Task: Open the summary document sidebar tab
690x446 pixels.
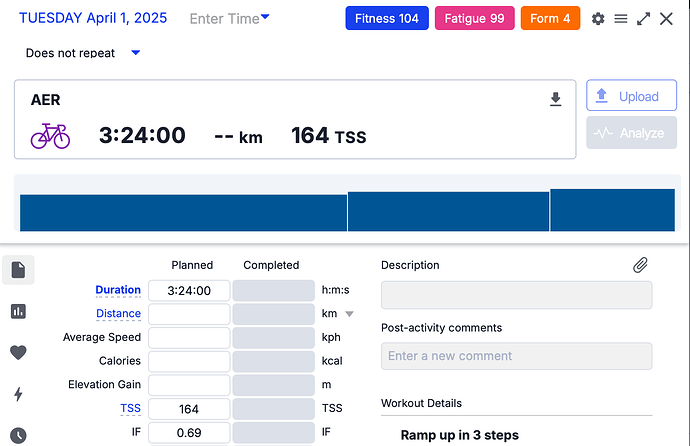Action: point(18,270)
